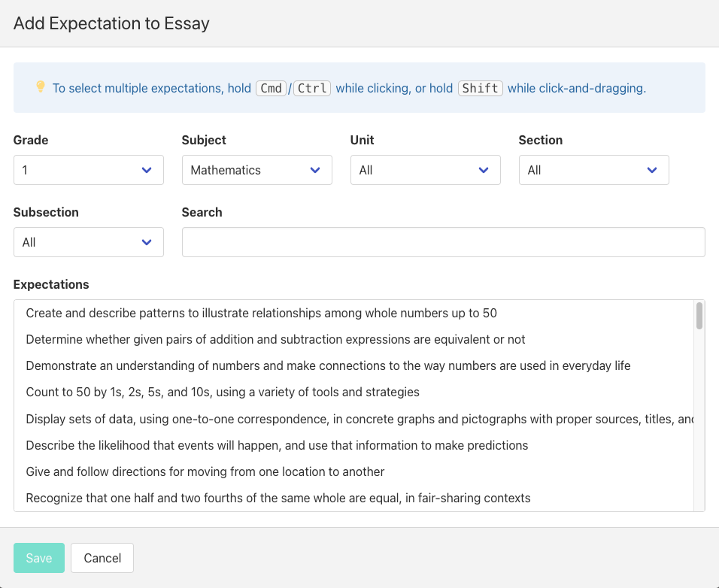
Task: Select 'Give and follow directions' expectation
Action: (x=354, y=471)
